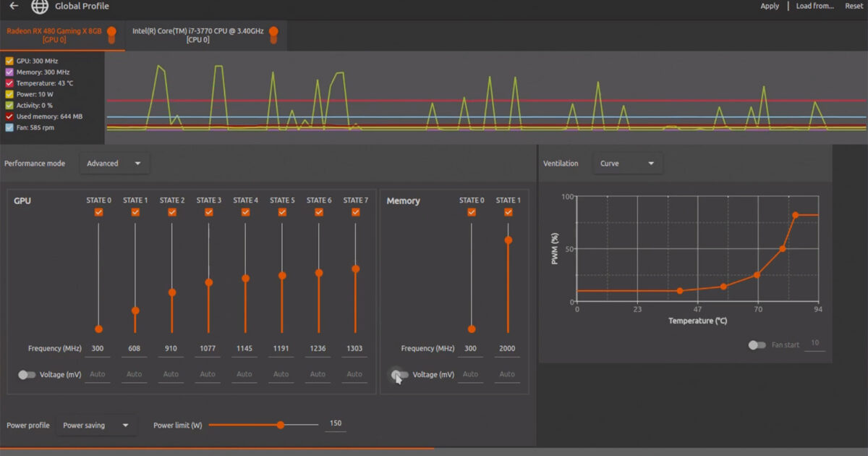This screenshot has height=456, width=868.
Task: Click the back arrow to leave Global Profile
Action: (x=14, y=7)
